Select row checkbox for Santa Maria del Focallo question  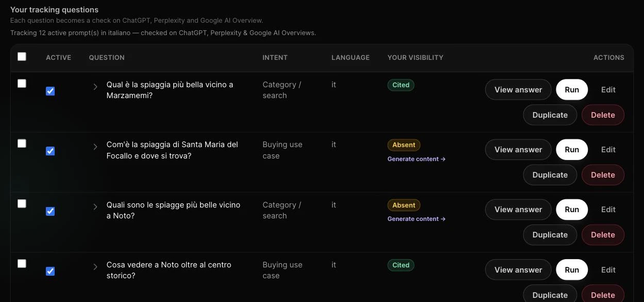click(22, 144)
